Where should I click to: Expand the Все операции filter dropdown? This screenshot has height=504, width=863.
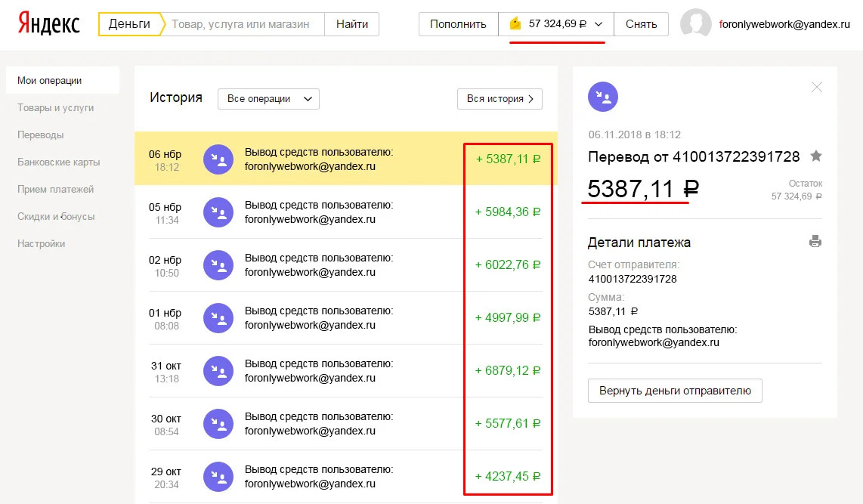click(x=268, y=98)
